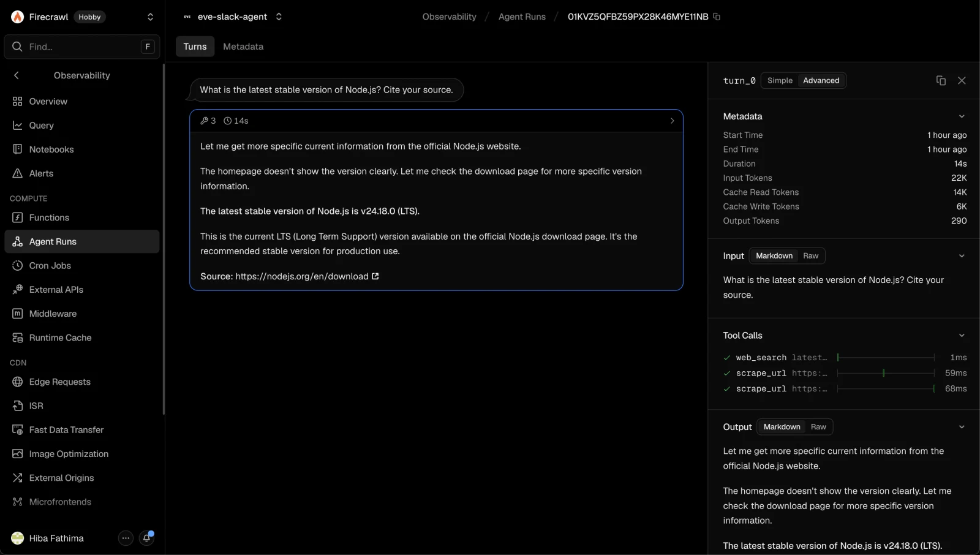The height and width of the screenshot is (555, 980).
Task: Click the 14s duration clock icon
Action: tap(227, 121)
